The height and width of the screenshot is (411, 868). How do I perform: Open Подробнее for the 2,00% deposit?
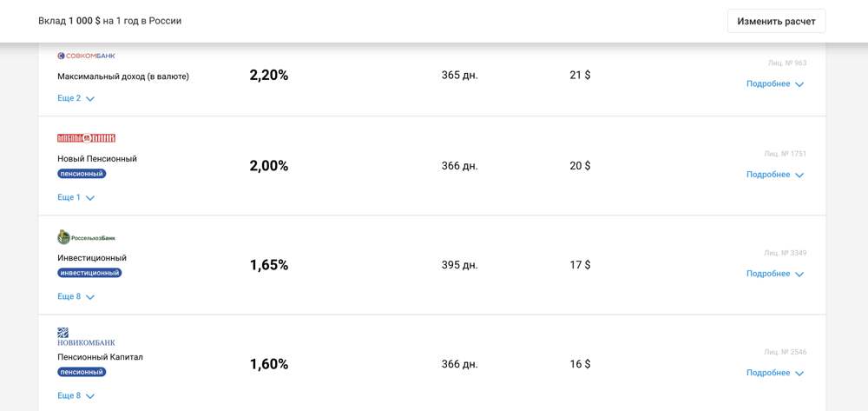[774, 175]
